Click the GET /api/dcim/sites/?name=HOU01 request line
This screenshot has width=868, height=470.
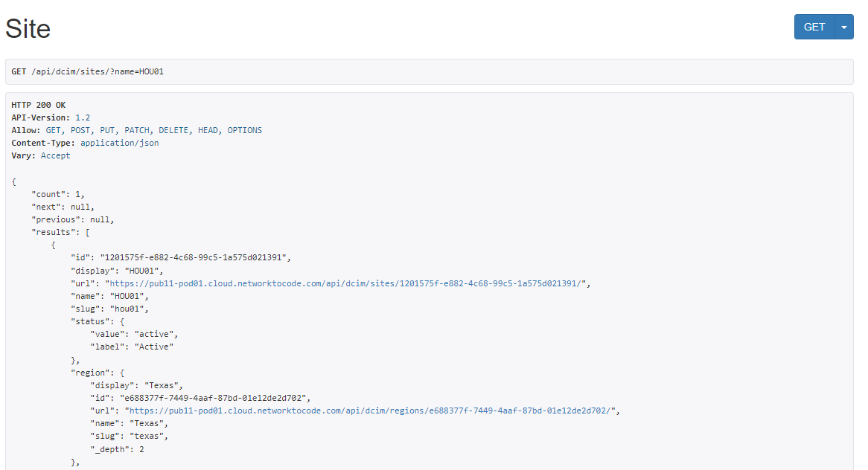point(87,71)
